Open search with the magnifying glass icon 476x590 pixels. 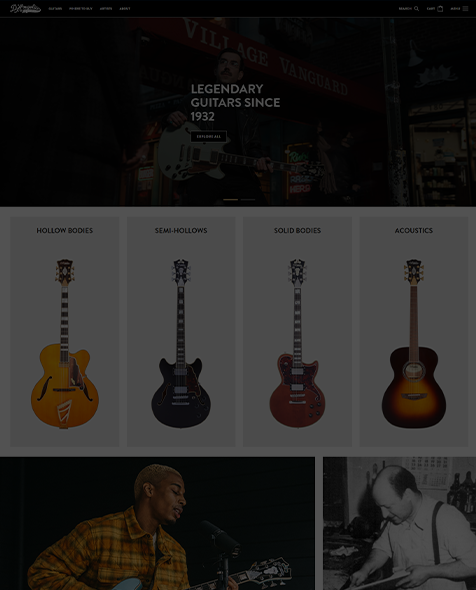tap(417, 8)
